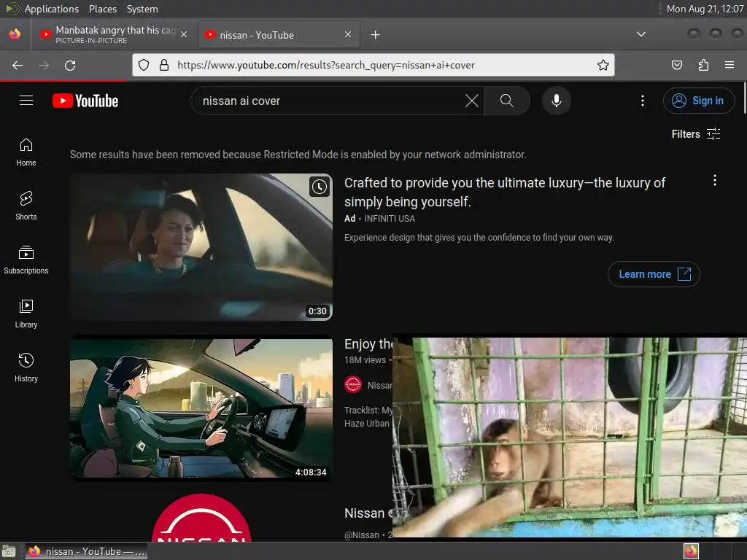Viewport: 747px width, 560px height.
Task: Open the Nissan channel logo result
Action: click(x=201, y=517)
